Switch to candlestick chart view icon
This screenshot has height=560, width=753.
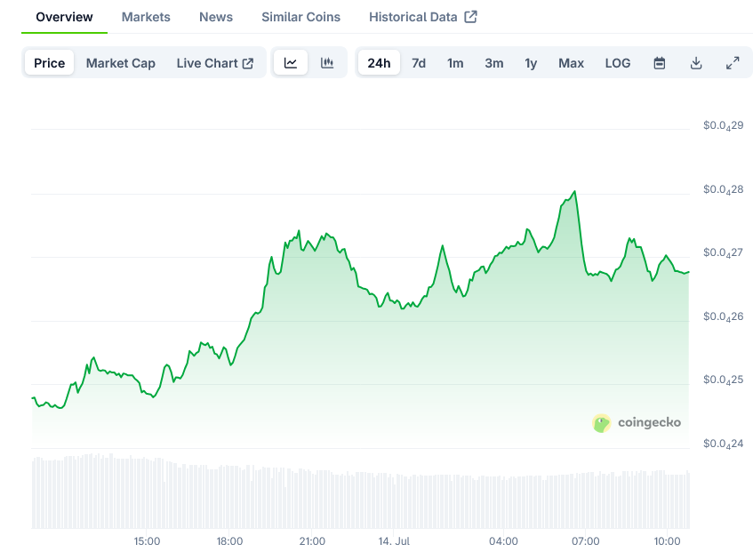pyautogui.click(x=327, y=63)
